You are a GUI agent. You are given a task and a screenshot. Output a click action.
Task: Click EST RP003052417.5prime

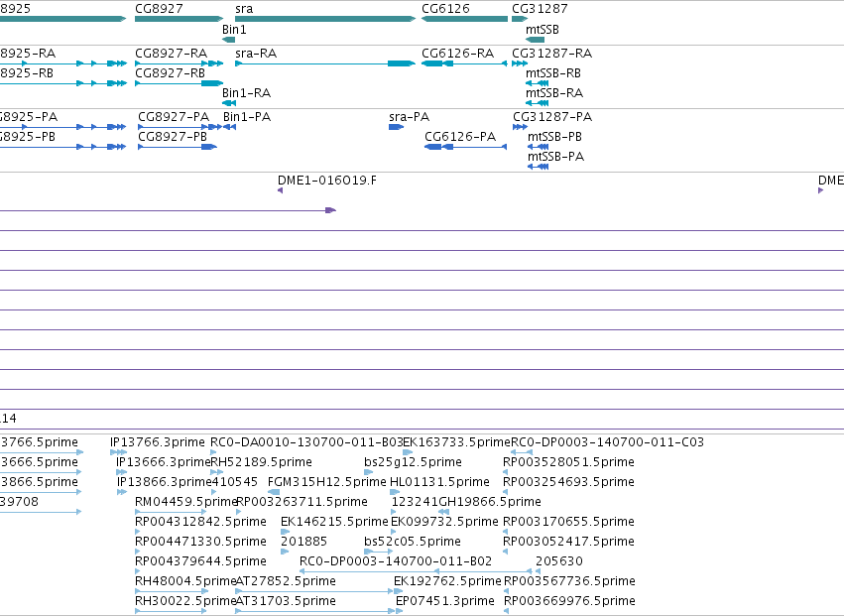pyautogui.click(x=568, y=542)
